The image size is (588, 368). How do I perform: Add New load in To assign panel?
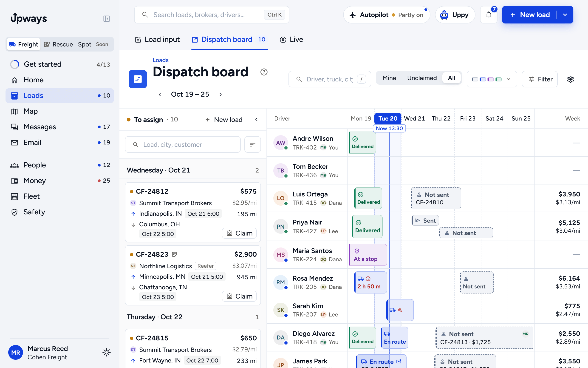[x=224, y=120]
